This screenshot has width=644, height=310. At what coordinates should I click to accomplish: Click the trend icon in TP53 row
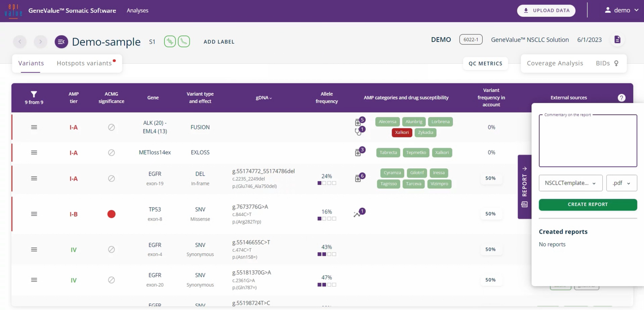click(x=358, y=214)
